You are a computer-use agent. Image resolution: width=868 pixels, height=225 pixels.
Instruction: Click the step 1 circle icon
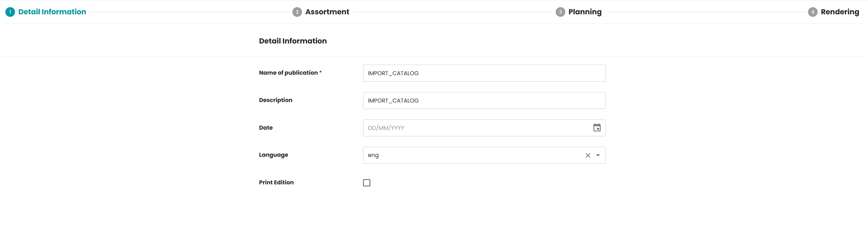(10, 12)
